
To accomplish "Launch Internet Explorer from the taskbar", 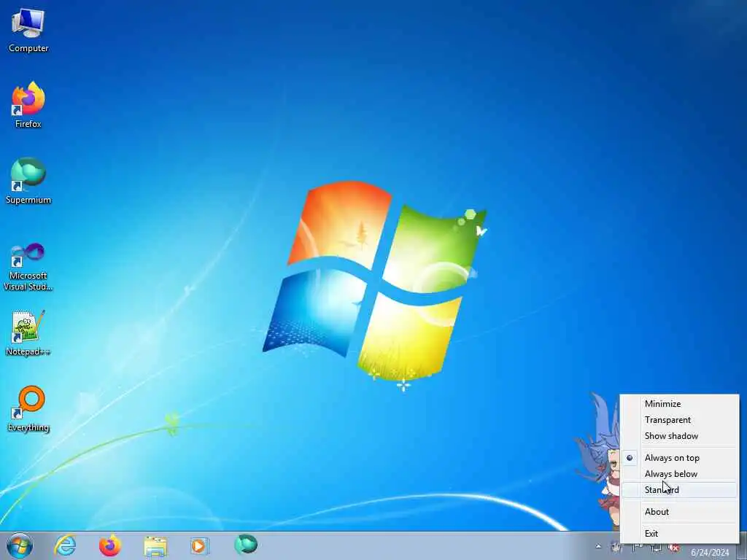I will point(65,545).
